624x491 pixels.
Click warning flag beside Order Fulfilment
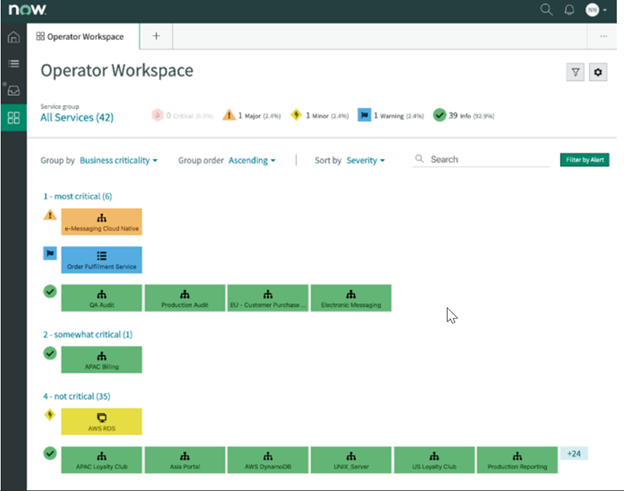(x=50, y=253)
